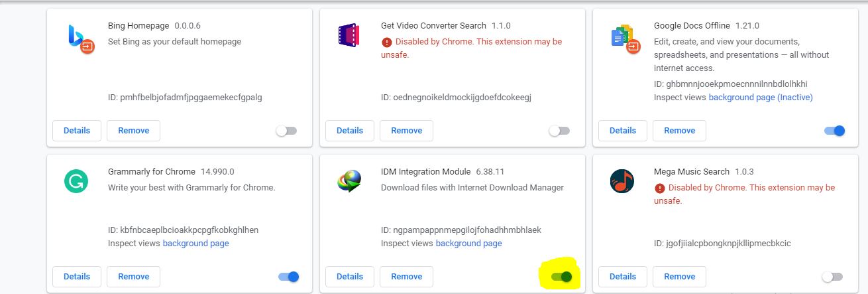868x294 pixels.
Task: Remove the Get Video Converter Search extension
Action: (x=406, y=131)
